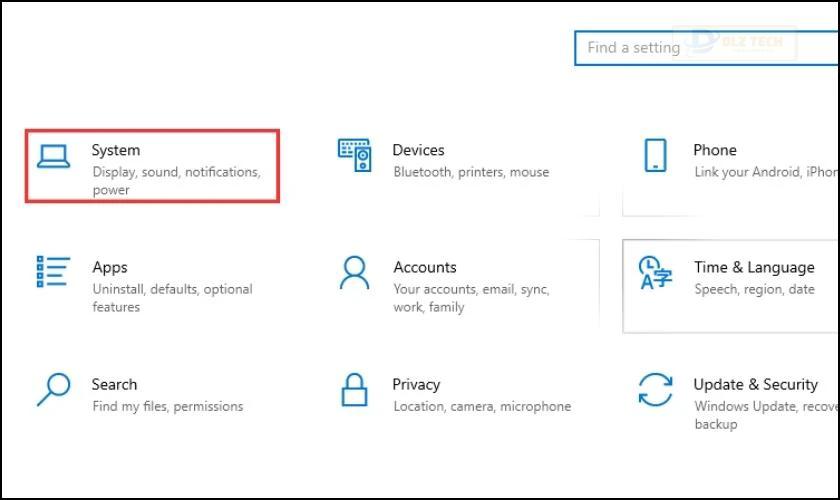
Task: Open the Privacy settings heading
Action: click(416, 385)
